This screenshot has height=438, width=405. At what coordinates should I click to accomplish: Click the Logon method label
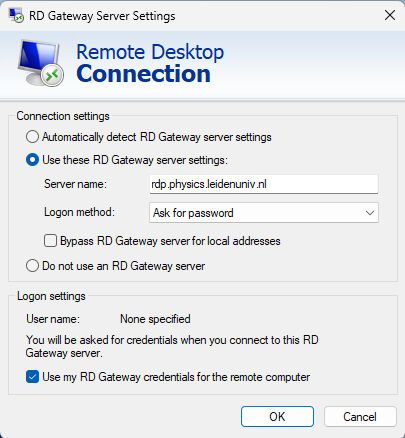(79, 212)
